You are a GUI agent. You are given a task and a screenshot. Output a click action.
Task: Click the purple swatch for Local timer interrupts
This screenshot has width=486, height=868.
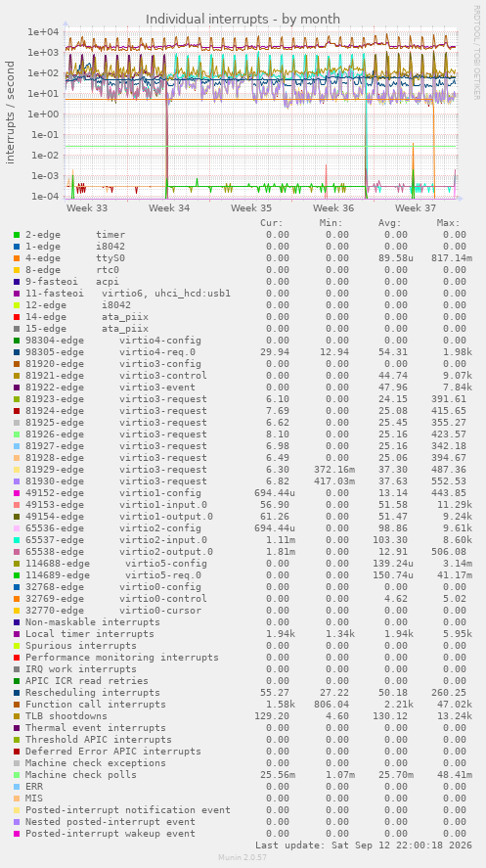point(18,634)
